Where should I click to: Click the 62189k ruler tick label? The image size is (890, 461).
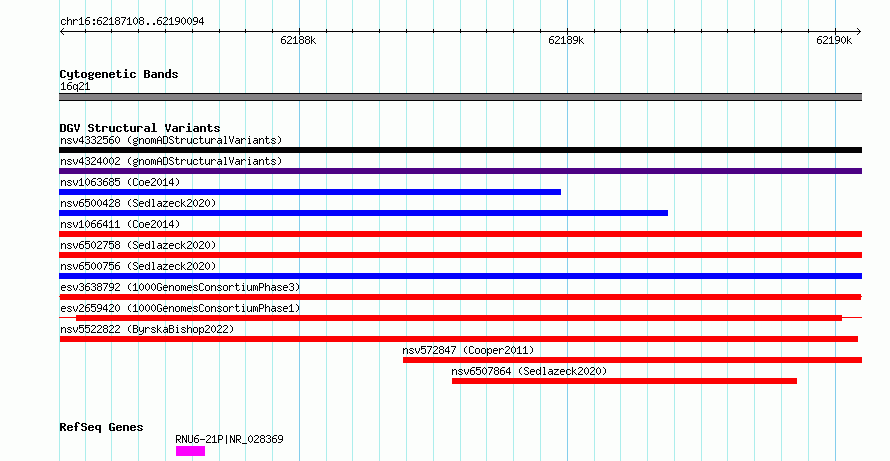point(566,40)
